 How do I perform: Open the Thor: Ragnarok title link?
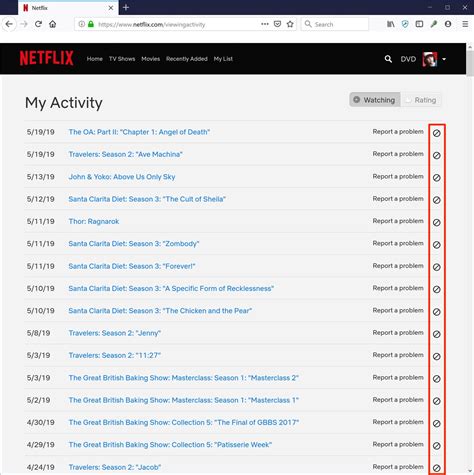94,221
